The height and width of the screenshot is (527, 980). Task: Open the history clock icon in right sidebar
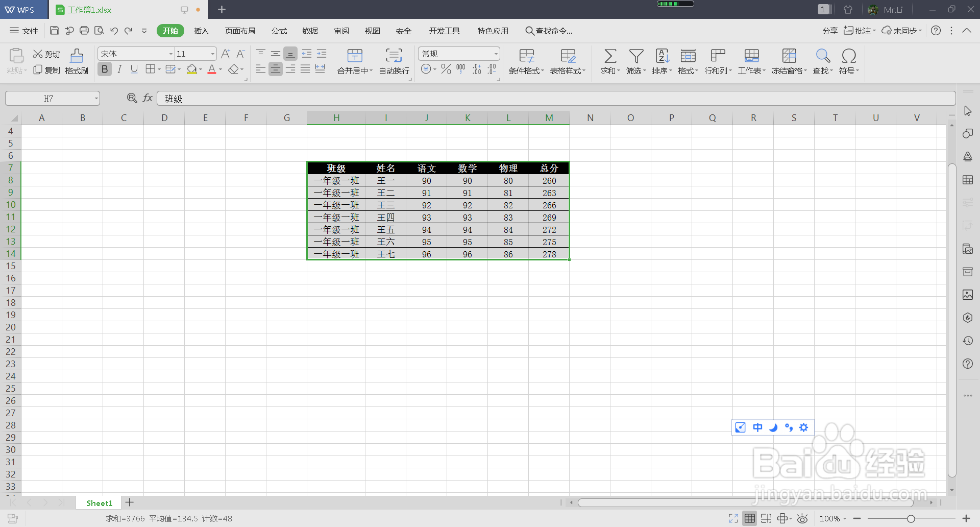pyautogui.click(x=968, y=341)
